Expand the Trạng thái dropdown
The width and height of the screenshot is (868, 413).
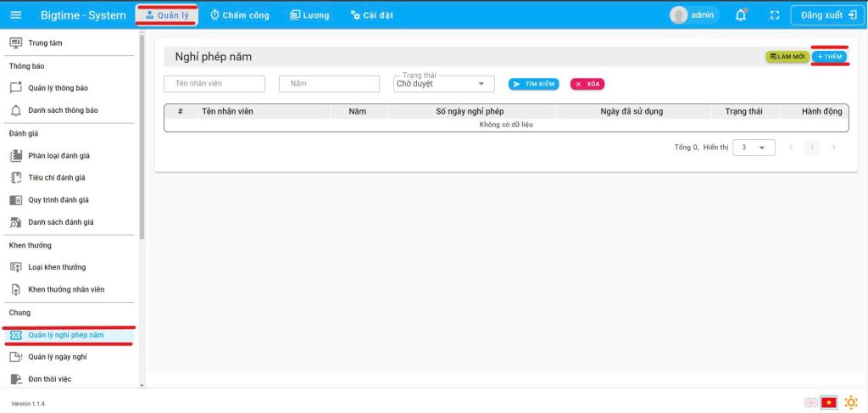coord(445,84)
